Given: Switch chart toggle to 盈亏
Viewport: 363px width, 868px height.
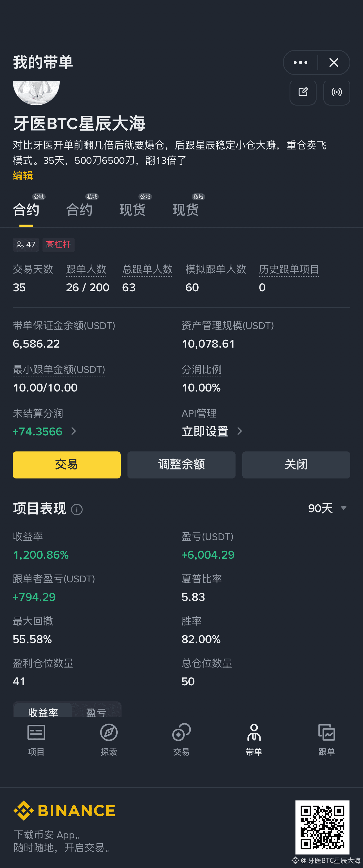Looking at the screenshot, I should (96, 711).
